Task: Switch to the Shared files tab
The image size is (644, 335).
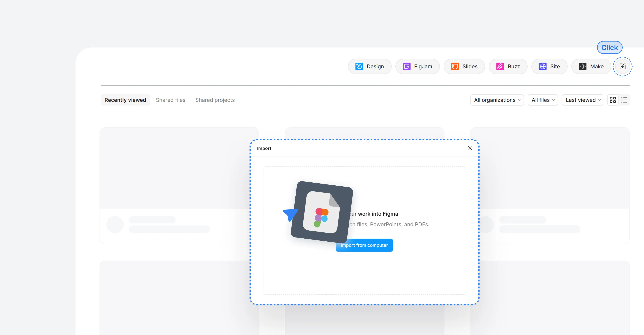Action: 170,100
